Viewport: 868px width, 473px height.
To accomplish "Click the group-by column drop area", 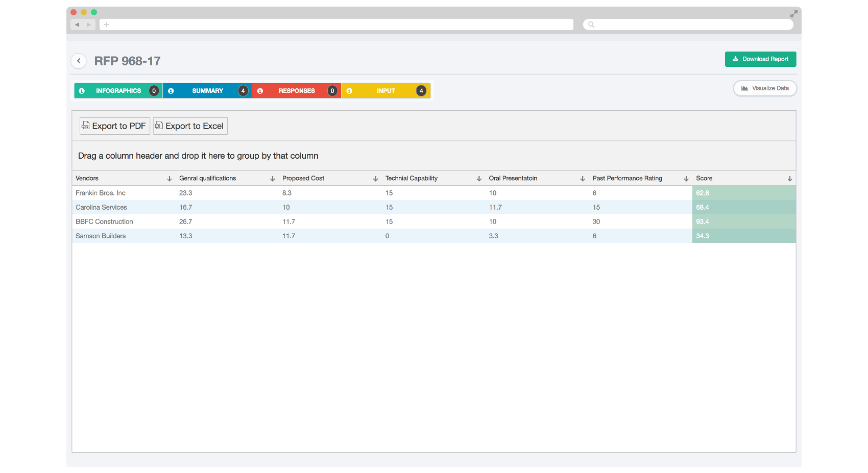I will 434,156.
